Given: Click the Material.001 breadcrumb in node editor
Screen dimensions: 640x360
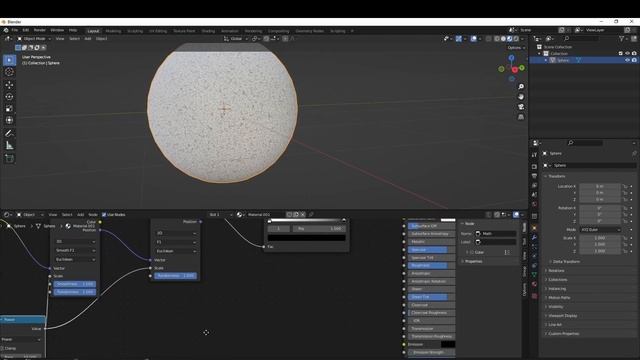Looking at the screenshot, I should [x=80, y=226].
